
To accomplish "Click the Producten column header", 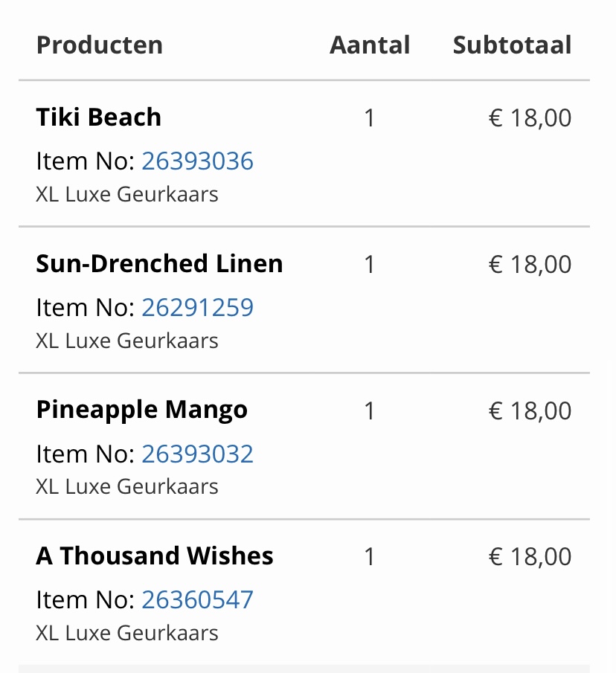I will point(100,45).
